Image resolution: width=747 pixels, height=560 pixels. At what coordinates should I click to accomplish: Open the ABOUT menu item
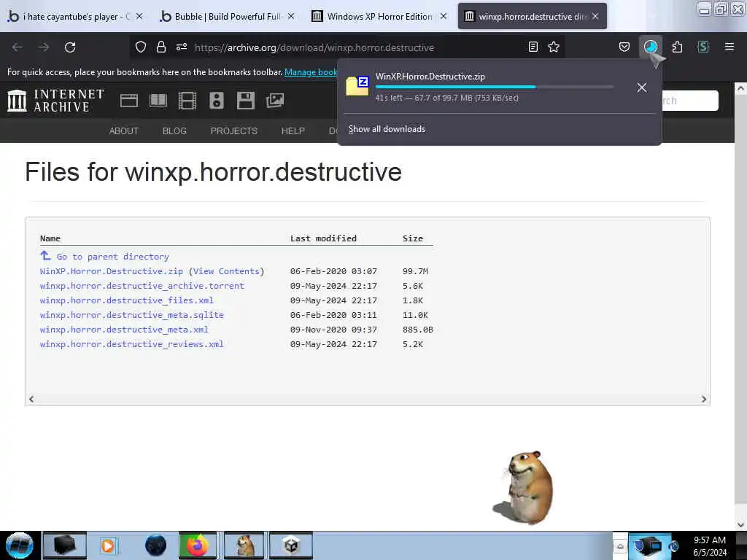[124, 131]
